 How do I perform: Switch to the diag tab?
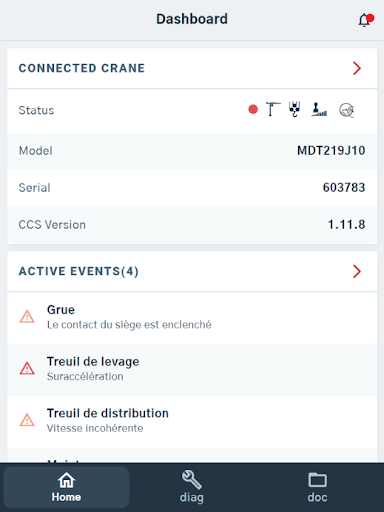(x=192, y=487)
